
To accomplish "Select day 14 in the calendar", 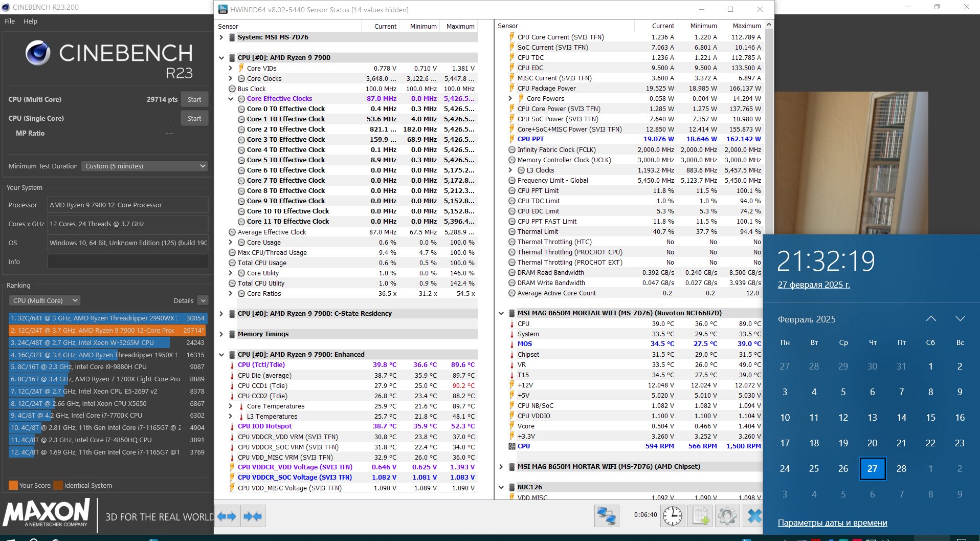I will (902, 418).
